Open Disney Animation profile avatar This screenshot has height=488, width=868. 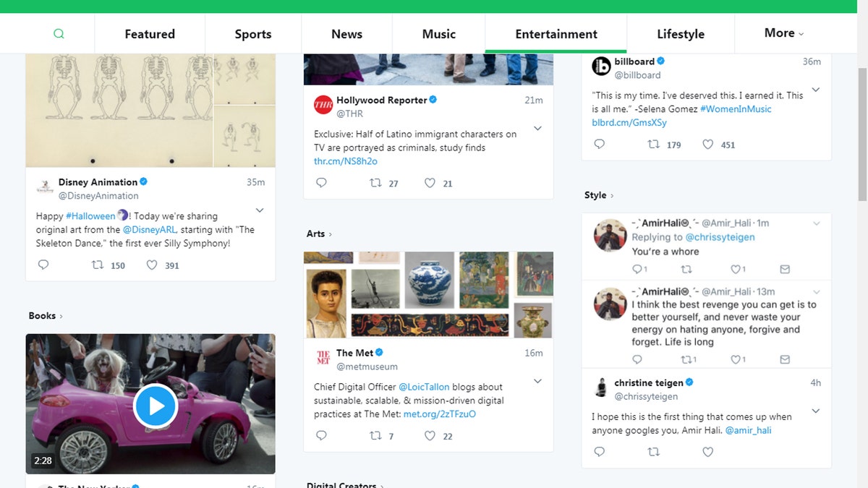click(44, 188)
